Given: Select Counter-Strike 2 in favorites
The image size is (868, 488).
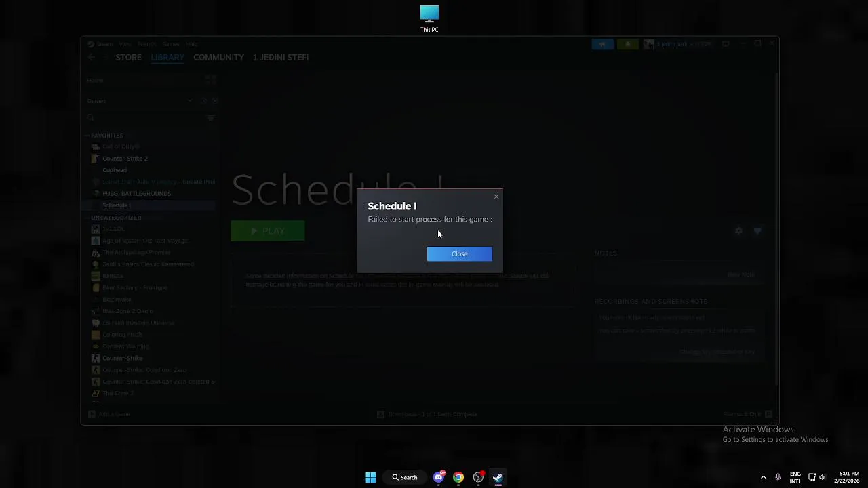Looking at the screenshot, I should (x=125, y=159).
